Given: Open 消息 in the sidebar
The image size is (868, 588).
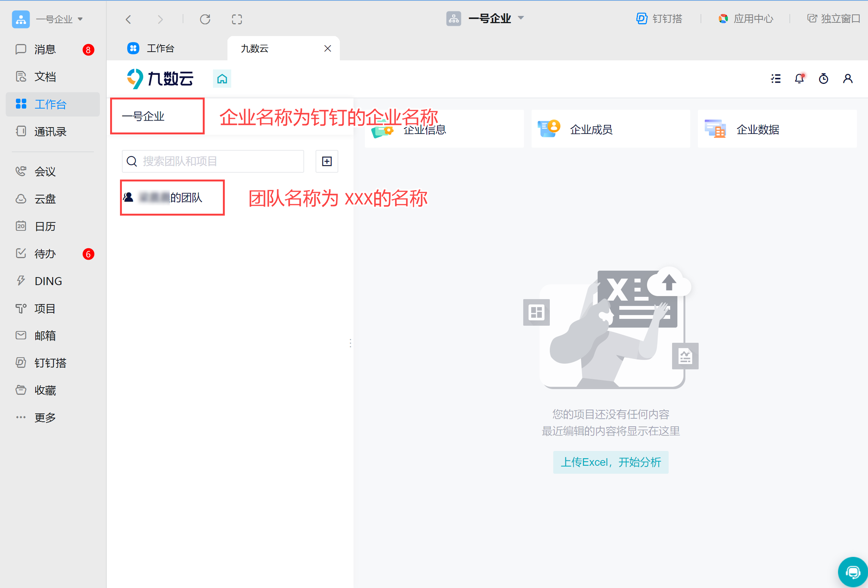Looking at the screenshot, I should [45, 49].
